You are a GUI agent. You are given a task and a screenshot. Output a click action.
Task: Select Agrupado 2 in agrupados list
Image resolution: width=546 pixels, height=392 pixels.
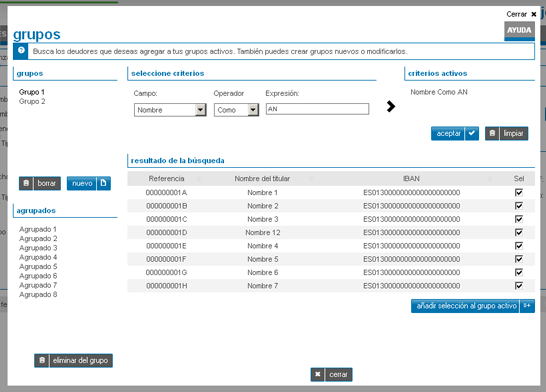[38, 238]
